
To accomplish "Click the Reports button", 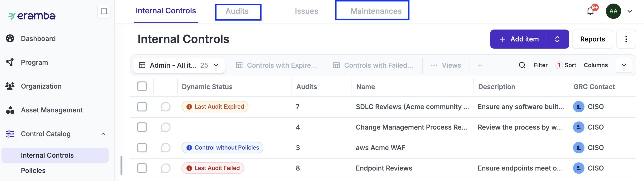I will point(592,39).
